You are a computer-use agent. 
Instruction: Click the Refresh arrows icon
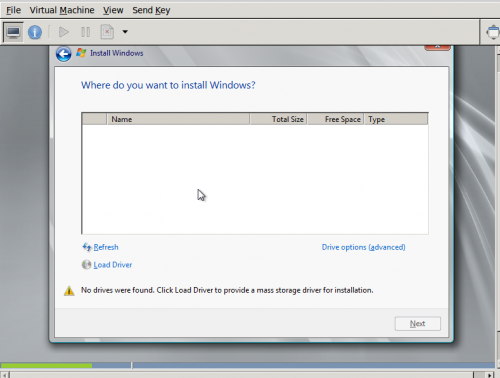coord(87,247)
